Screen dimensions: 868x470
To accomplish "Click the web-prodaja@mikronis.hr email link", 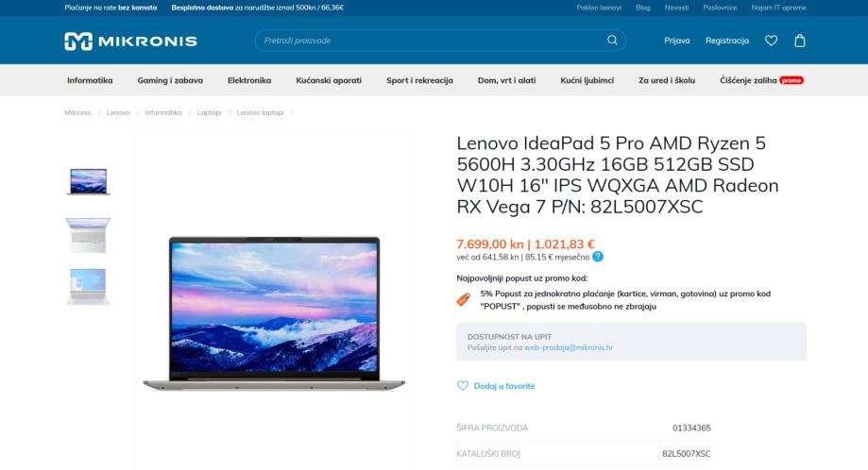I will point(569,348).
